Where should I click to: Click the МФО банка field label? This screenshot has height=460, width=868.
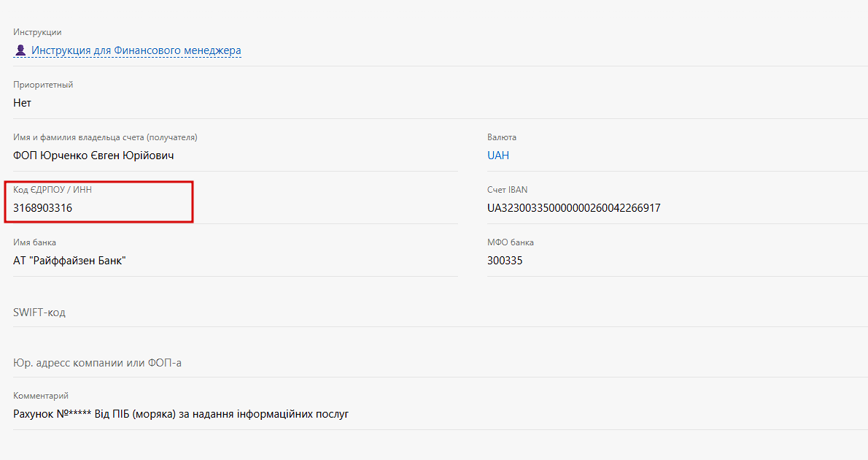click(x=511, y=242)
